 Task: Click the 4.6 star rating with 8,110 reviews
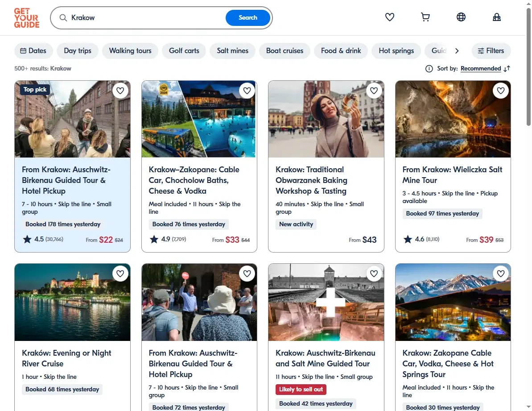point(421,239)
